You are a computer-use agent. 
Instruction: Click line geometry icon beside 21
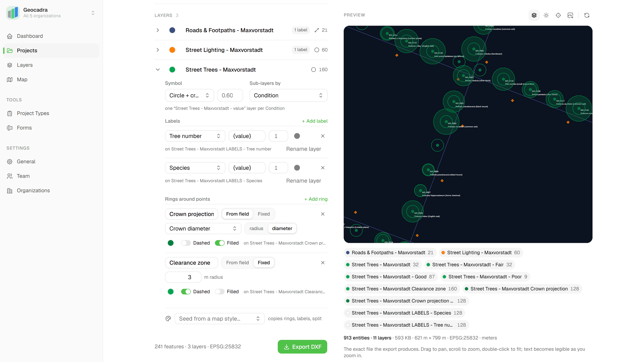click(317, 30)
